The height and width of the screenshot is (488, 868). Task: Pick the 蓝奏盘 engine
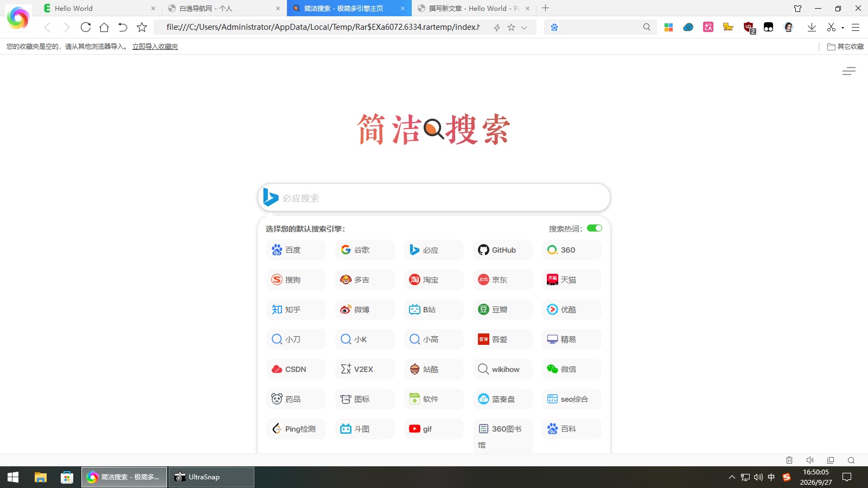(x=502, y=399)
